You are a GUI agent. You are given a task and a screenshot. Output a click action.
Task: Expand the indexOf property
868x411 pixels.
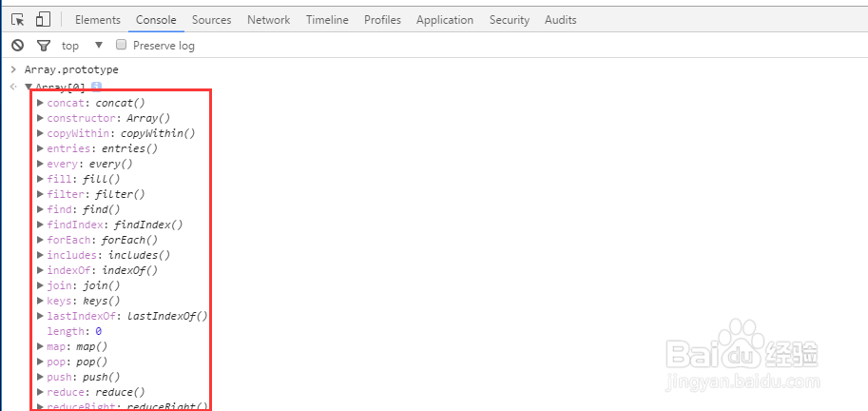[x=40, y=270]
